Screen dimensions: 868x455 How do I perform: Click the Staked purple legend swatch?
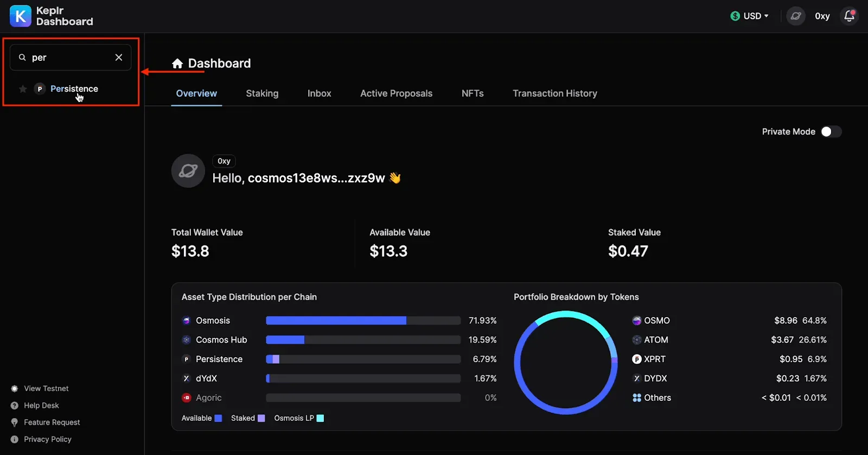coord(261,418)
